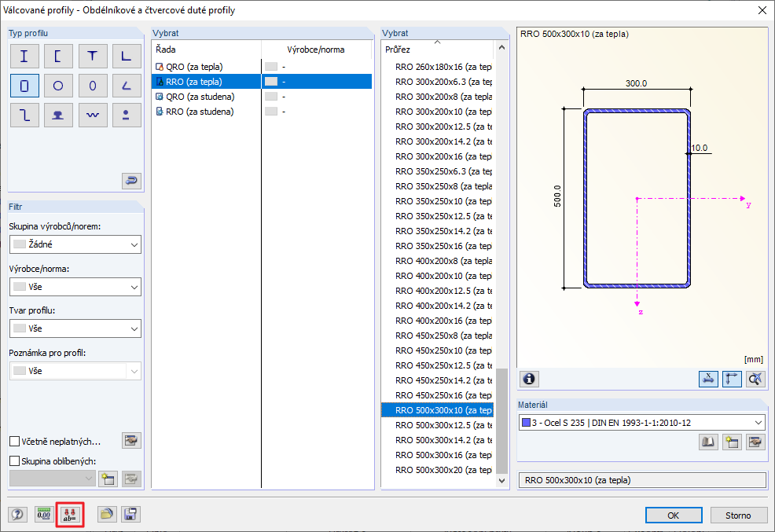Select the T-section profile type icon
This screenshot has height=532, width=775.
(x=93, y=56)
